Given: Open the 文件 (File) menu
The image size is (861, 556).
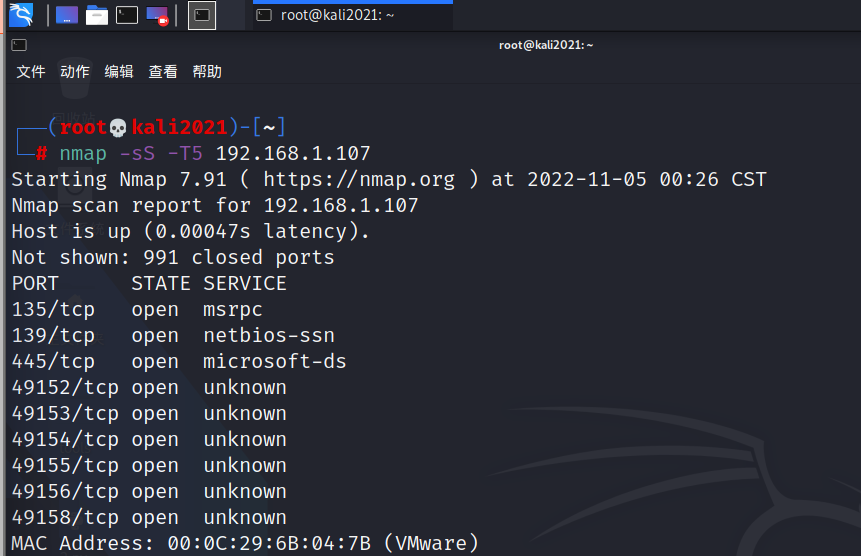Looking at the screenshot, I should pos(31,72).
